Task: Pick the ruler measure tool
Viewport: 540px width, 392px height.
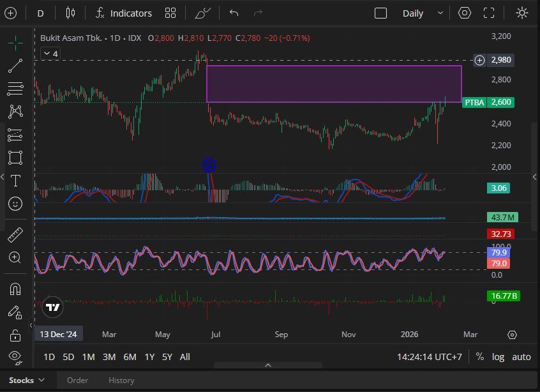Action: pyautogui.click(x=15, y=235)
